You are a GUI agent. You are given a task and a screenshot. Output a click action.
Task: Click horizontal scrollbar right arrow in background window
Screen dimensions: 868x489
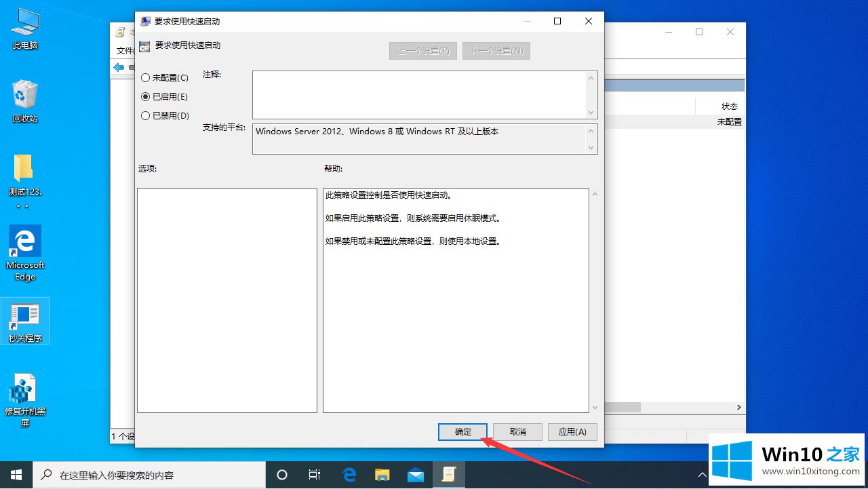click(739, 408)
